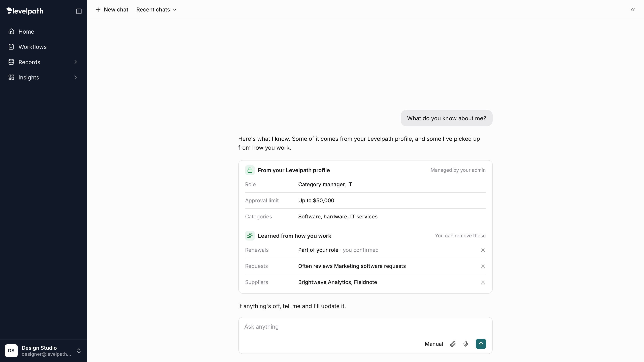Click 'Category manager, IT' role value
This screenshot has width=644, height=362.
click(x=325, y=184)
